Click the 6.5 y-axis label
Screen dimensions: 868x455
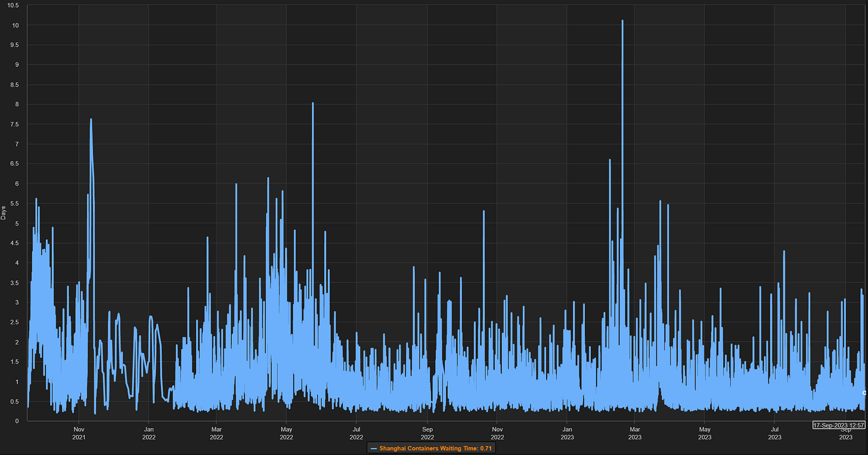[x=14, y=163]
